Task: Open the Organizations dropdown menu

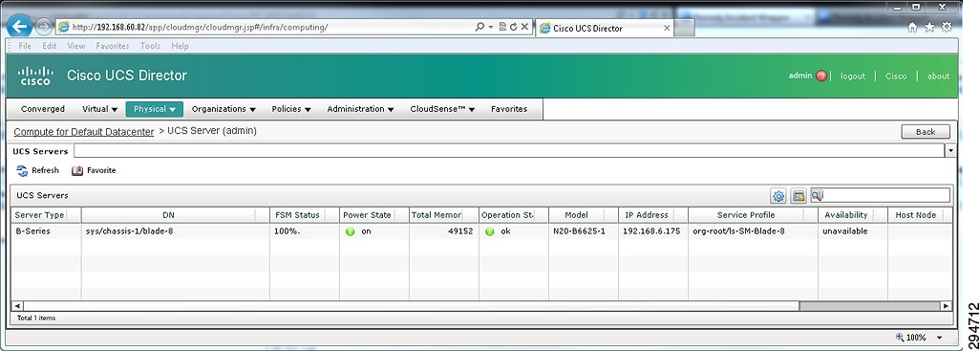Action: click(x=224, y=109)
